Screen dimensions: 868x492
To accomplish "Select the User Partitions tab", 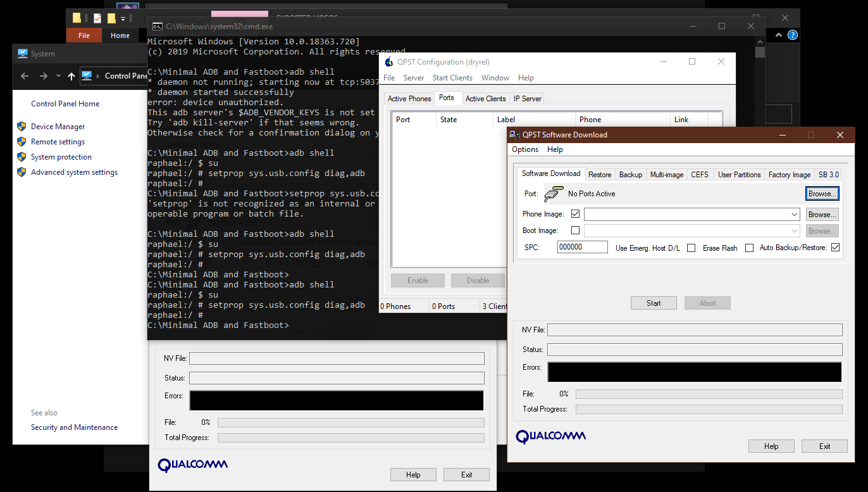I will (x=739, y=175).
